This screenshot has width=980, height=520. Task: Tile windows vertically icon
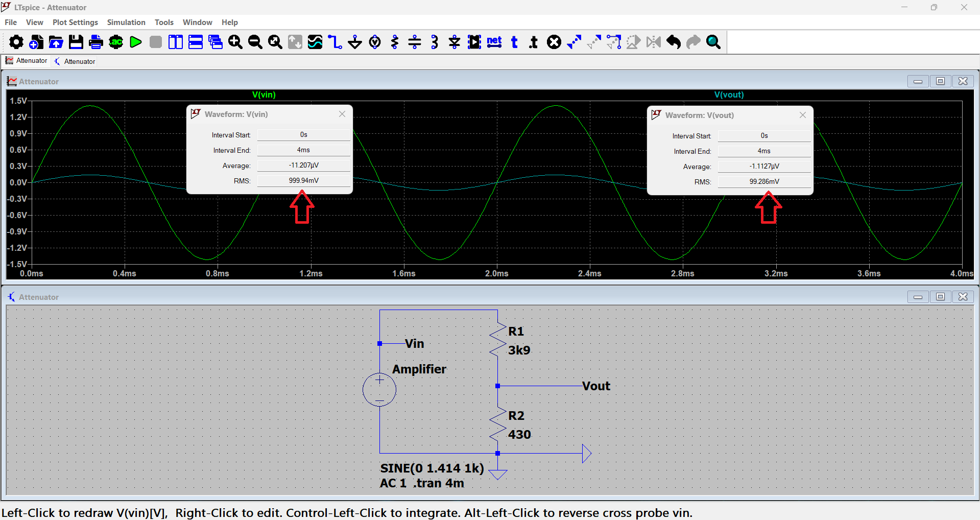[x=176, y=42]
